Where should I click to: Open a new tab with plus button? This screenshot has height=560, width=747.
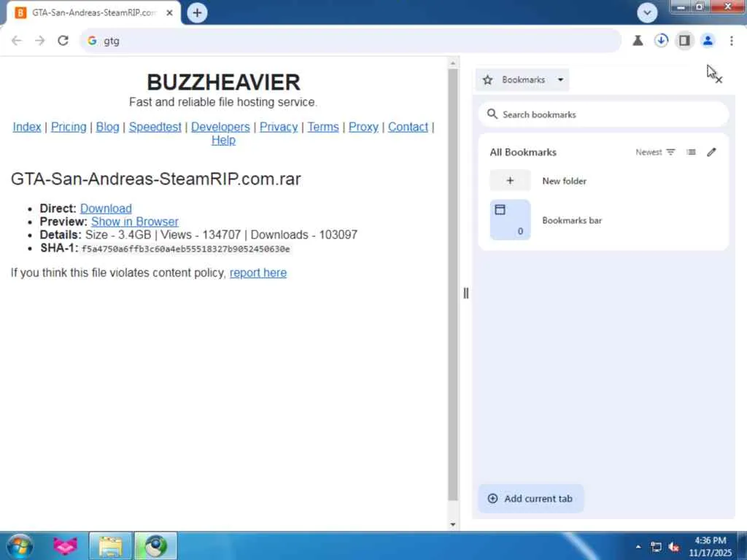click(197, 13)
